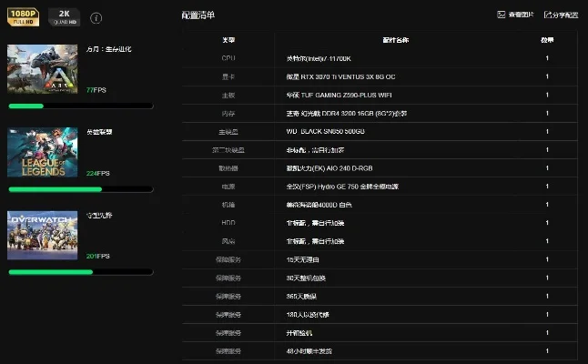Click the 数量 quantity column header
This screenshot has height=364, width=588.
(547, 40)
